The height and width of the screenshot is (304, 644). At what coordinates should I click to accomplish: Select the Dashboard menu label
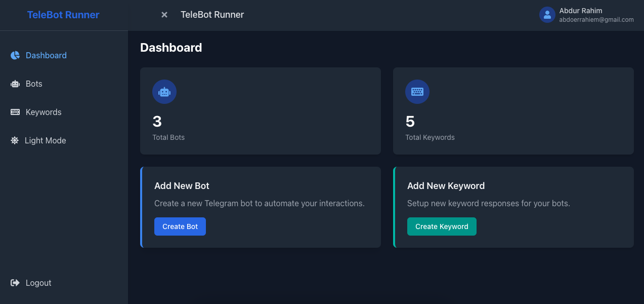tap(46, 55)
